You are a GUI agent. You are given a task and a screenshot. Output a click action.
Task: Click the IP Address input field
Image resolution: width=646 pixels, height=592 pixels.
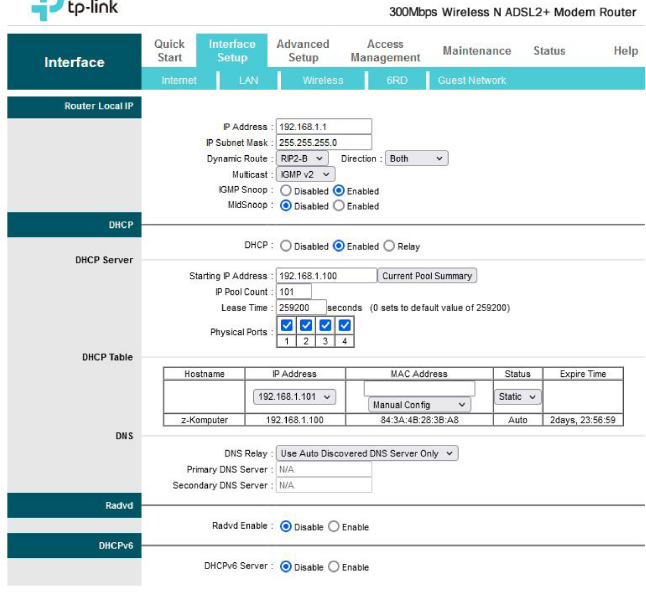pos(322,127)
